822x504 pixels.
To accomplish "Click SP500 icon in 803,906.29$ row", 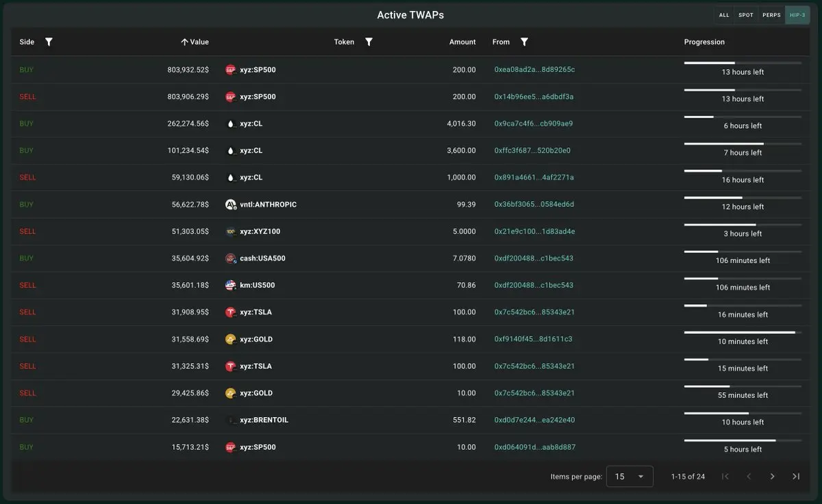I will [x=231, y=97].
